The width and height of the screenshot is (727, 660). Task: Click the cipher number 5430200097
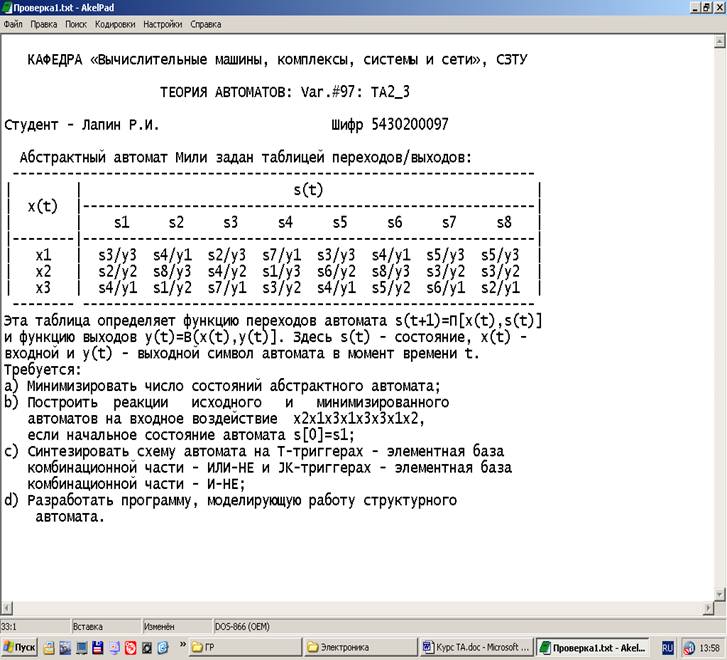(410, 124)
